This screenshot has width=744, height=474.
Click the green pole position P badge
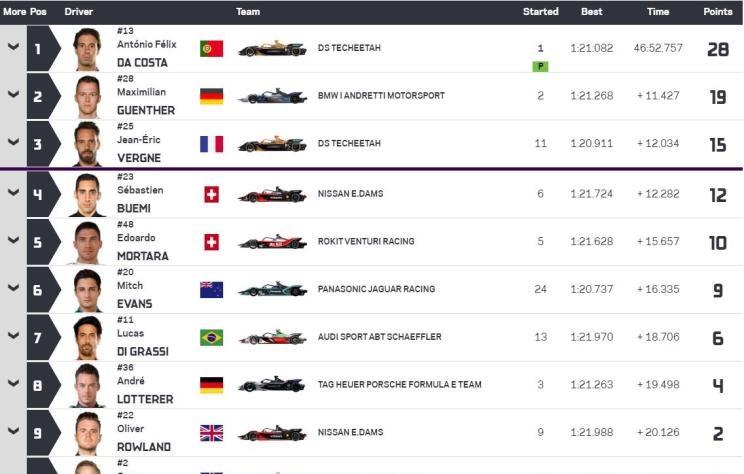[540, 66]
